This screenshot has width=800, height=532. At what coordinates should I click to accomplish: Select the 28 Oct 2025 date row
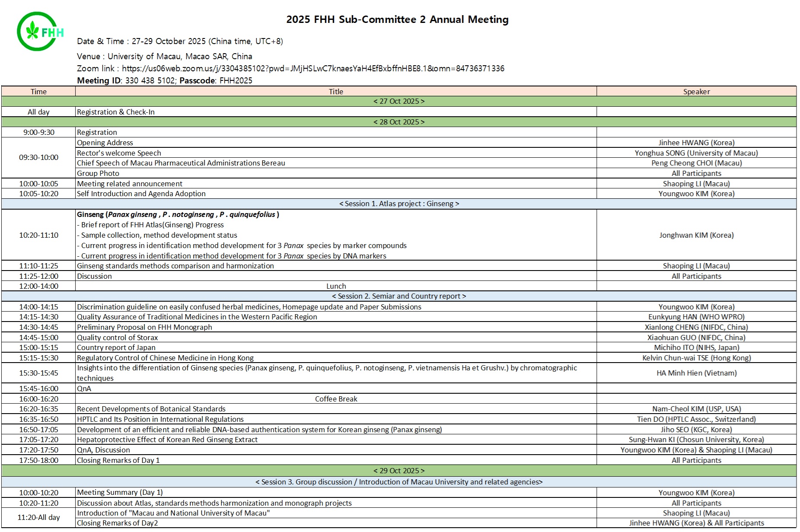[x=398, y=122]
